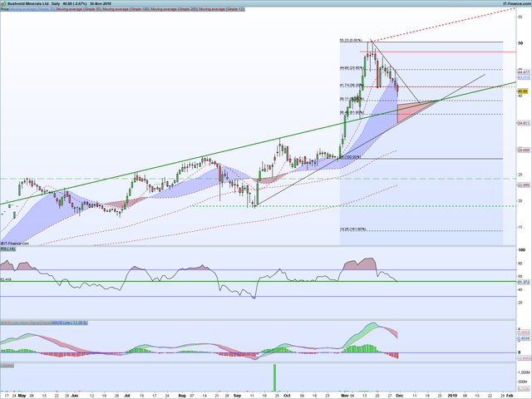Click the Price label in indicator legend
This screenshot has width=532, height=399.
point(5,9)
